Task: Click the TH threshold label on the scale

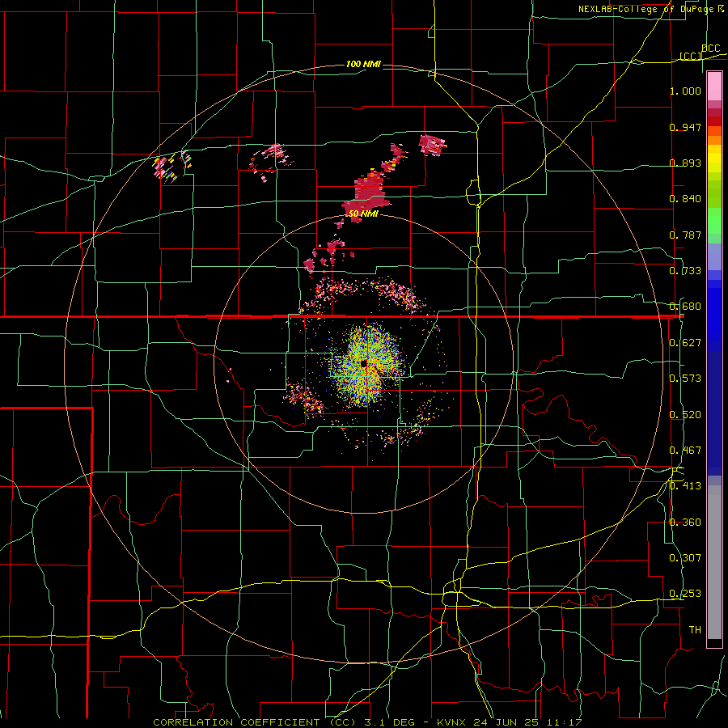Action: pyautogui.click(x=695, y=630)
